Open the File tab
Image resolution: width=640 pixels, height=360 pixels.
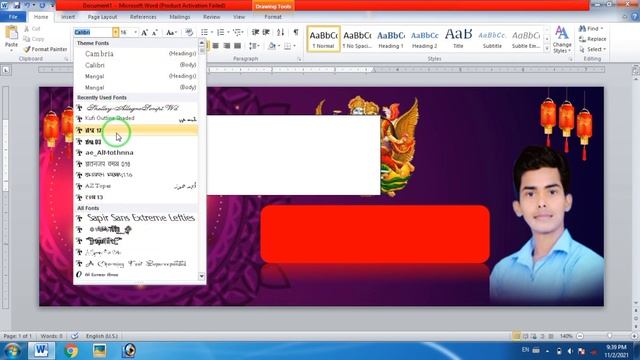coord(13,17)
